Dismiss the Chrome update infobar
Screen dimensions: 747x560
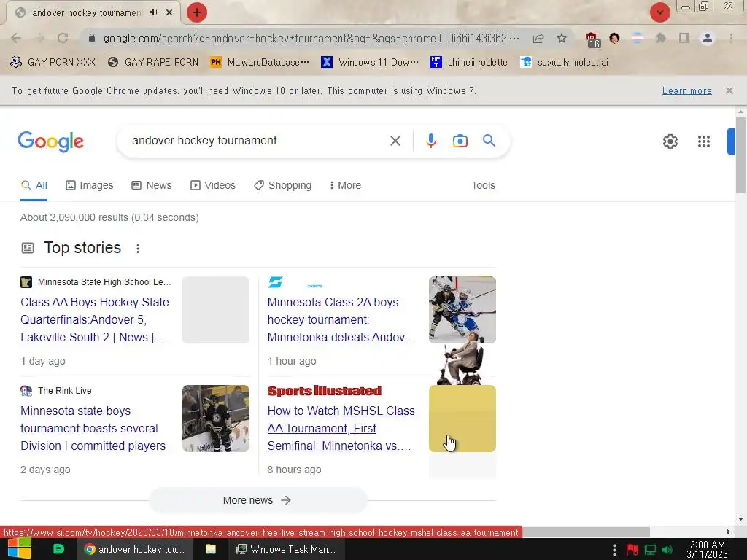[x=729, y=90]
